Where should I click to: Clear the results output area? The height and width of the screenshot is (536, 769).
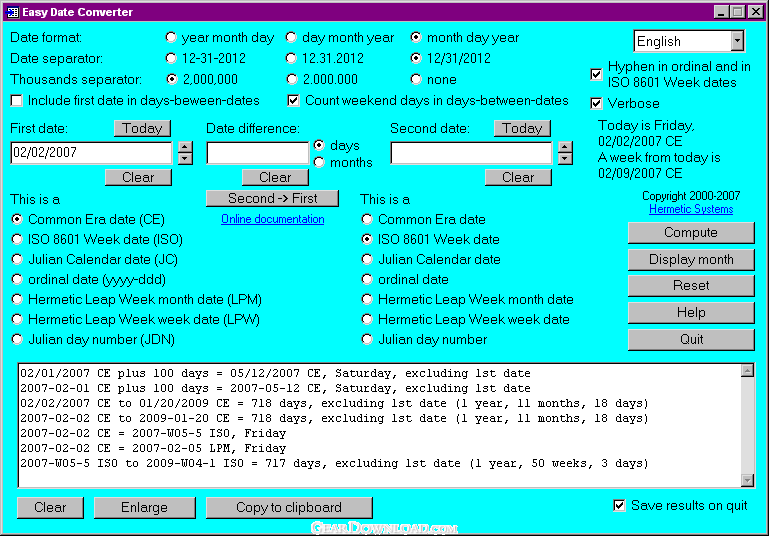pyautogui.click(x=50, y=508)
